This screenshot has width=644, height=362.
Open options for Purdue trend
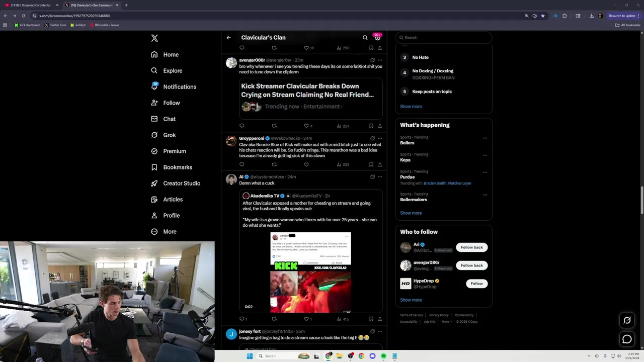[485, 172]
